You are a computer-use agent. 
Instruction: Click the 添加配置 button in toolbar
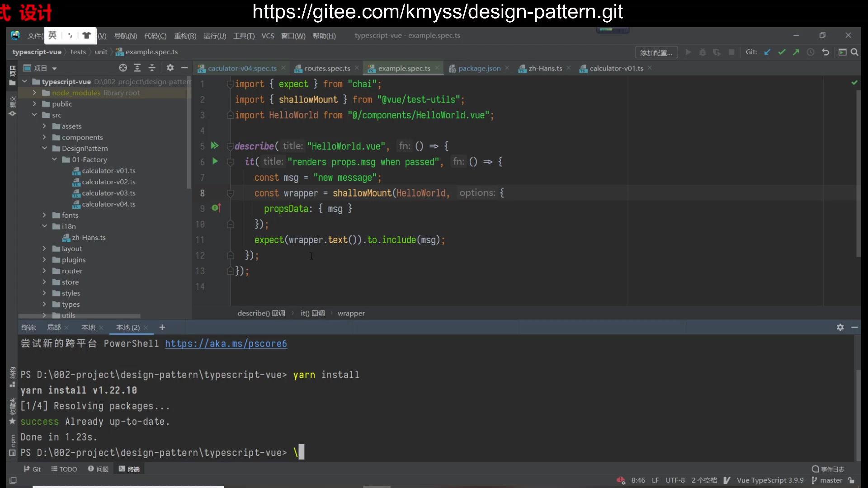coord(655,52)
